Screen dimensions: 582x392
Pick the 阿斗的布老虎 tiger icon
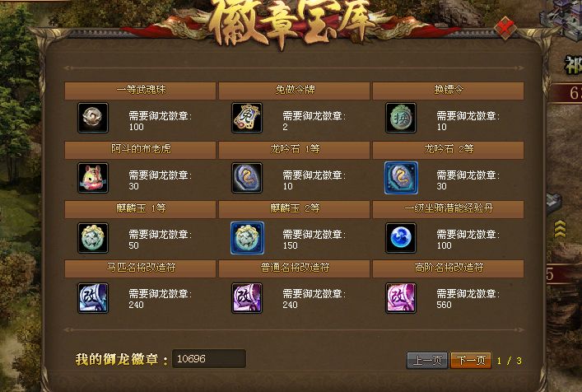(93, 178)
